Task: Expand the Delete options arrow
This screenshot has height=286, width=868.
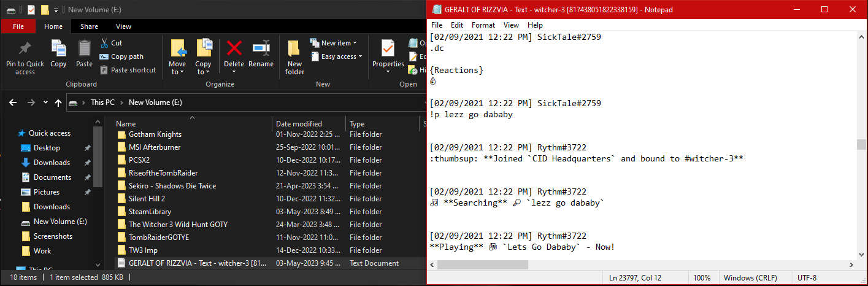Action: click(234, 72)
